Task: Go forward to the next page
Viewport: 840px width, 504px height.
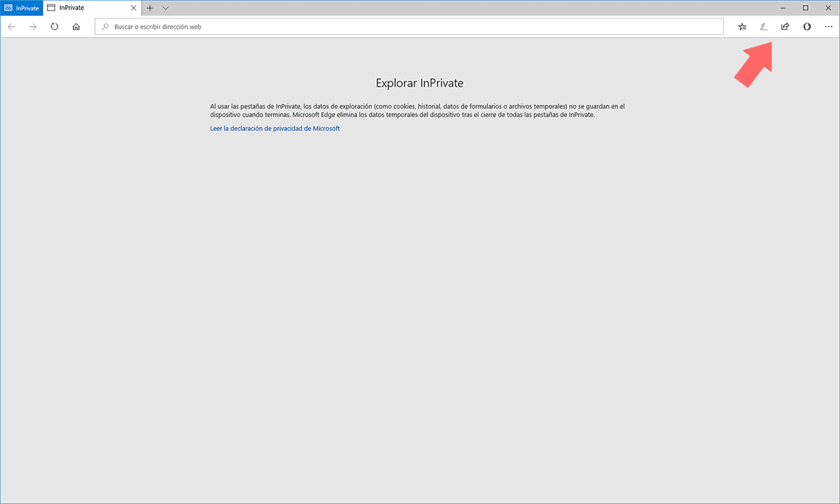Action: tap(33, 27)
